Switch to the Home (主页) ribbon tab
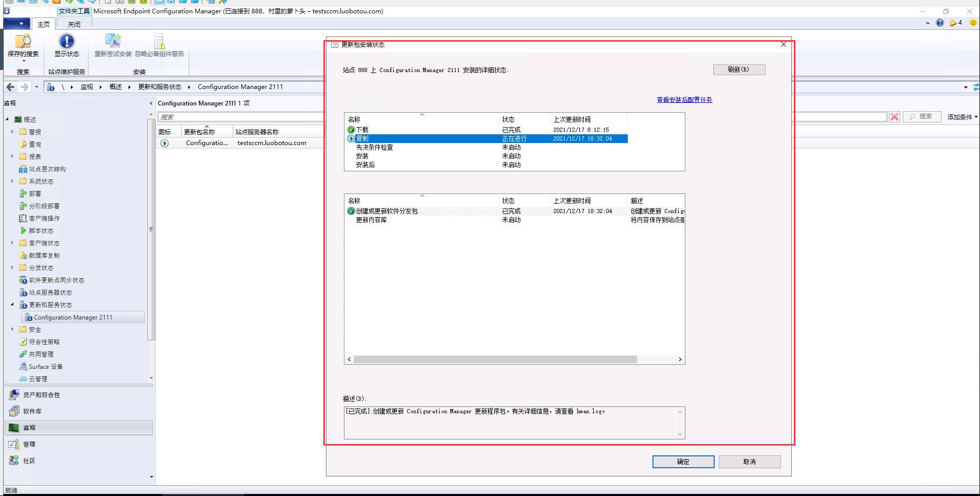The height and width of the screenshot is (496, 980). [x=44, y=24]
